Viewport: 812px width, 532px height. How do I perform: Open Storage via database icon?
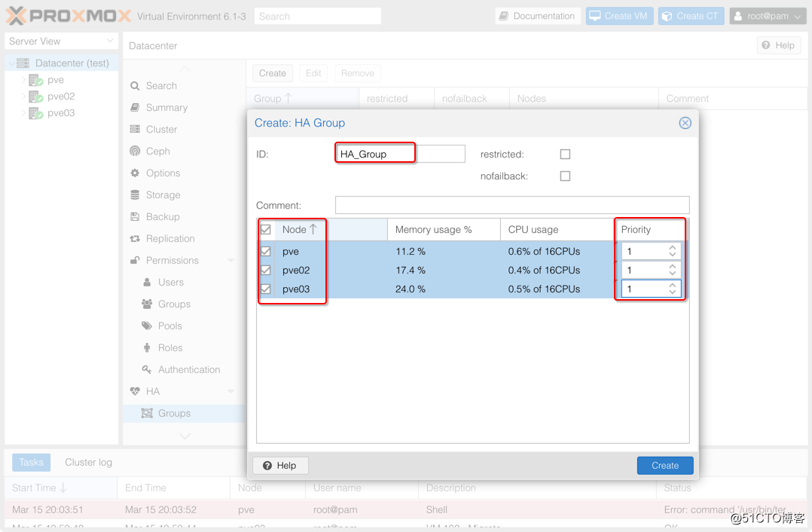135,194
